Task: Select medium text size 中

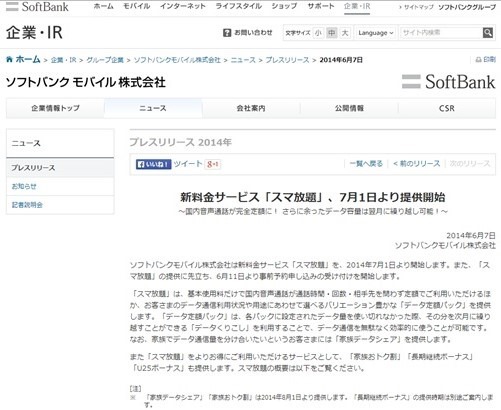Action: pyautogui.click(x=332, y=33)
